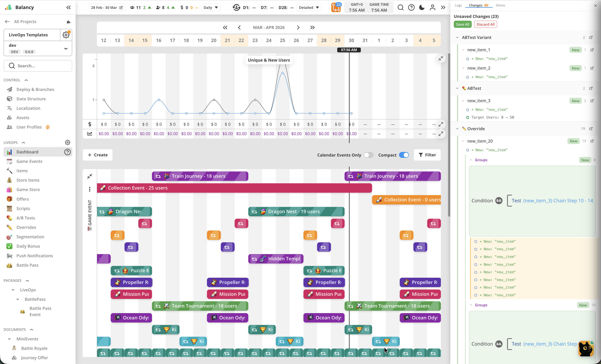The image size is (601, 364).
Task: Click the LiveOps Templates project settings gear
Action: 66,35
